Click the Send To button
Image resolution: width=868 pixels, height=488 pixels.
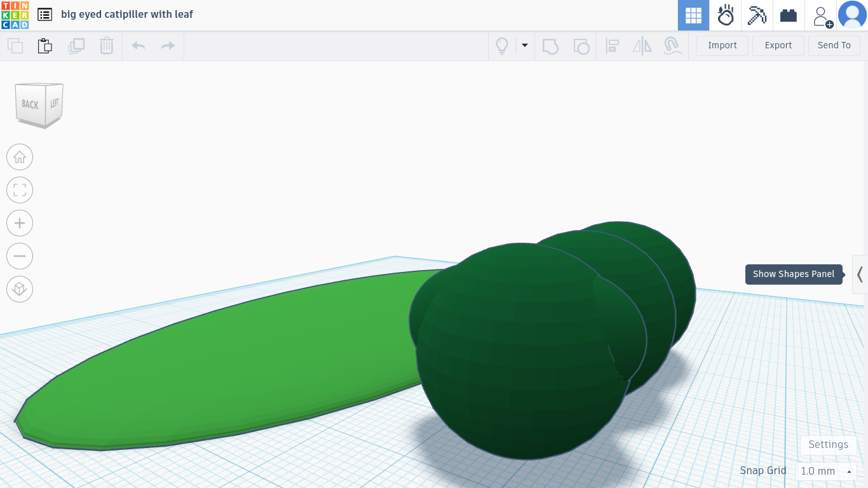click(834, 45)
